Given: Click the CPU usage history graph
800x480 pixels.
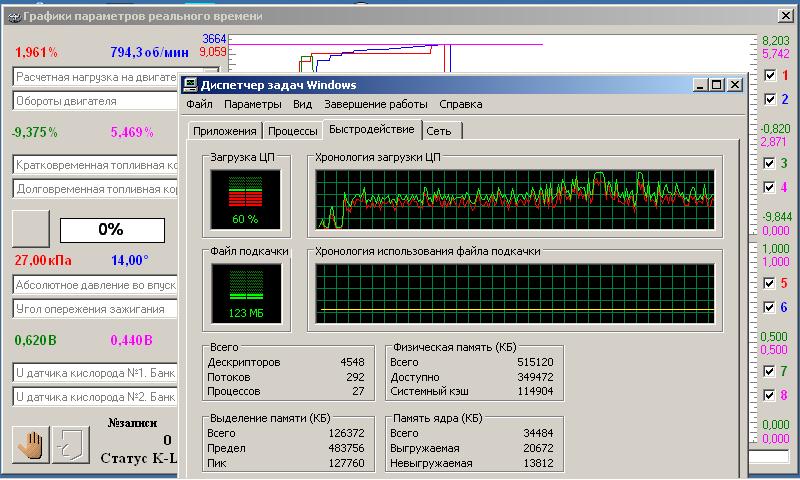Looking at the screenshot, I should pos(515,198).
